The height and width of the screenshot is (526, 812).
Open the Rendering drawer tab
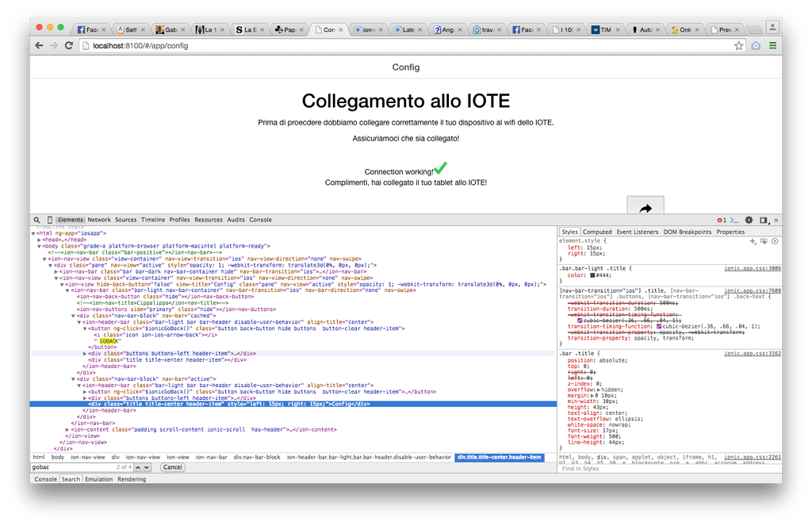coord(132,479)
